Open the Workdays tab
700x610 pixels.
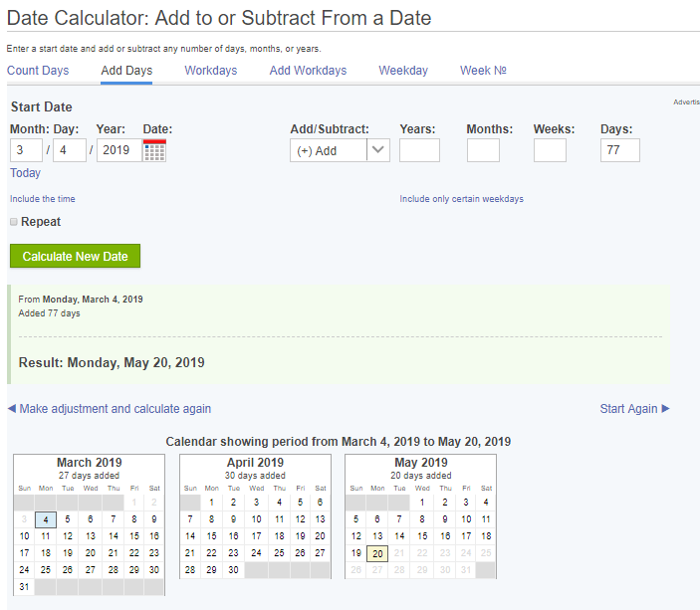click(x=211, y=71)
